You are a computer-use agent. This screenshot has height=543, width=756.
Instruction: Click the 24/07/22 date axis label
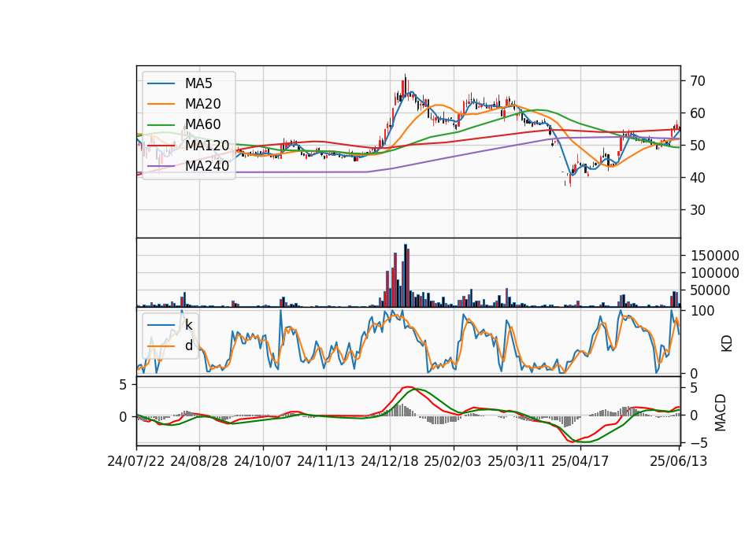(x=136, y=462)
